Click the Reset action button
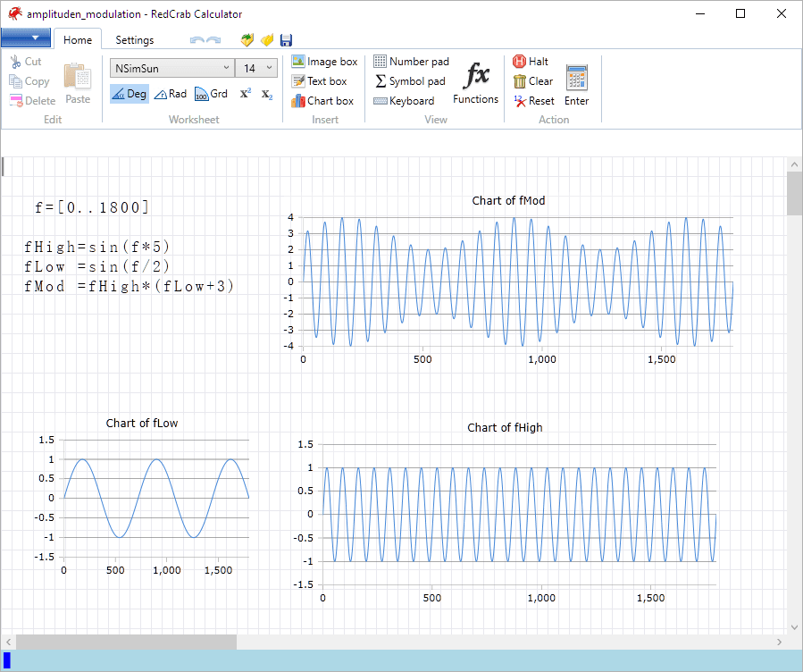Image resolution: width=803 pixels, height=672 pixels. tap(533, 101)
